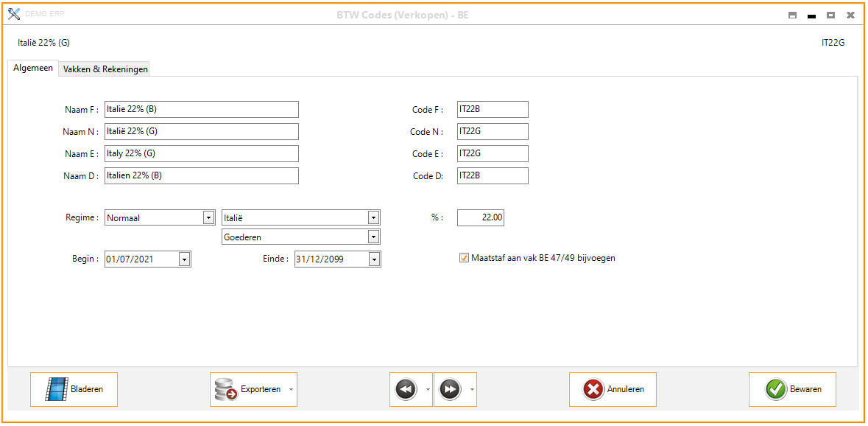
Task: Switch to Vakken & Rekeningen tab
Action: click(x=105, y=69)
